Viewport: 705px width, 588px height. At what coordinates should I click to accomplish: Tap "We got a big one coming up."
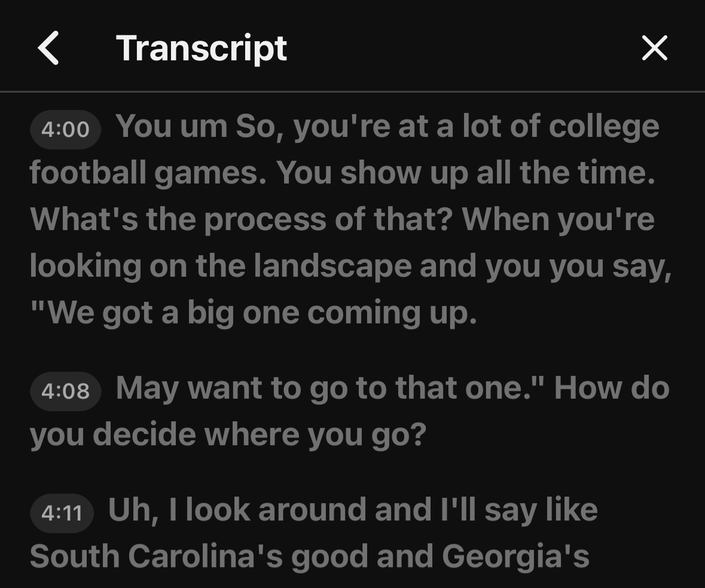[254, 313]
